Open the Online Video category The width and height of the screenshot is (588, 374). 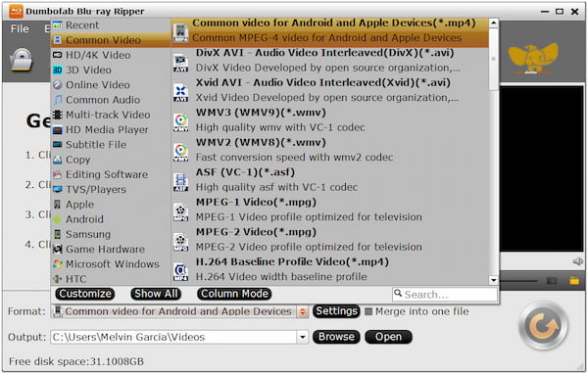tap(111, 85)
